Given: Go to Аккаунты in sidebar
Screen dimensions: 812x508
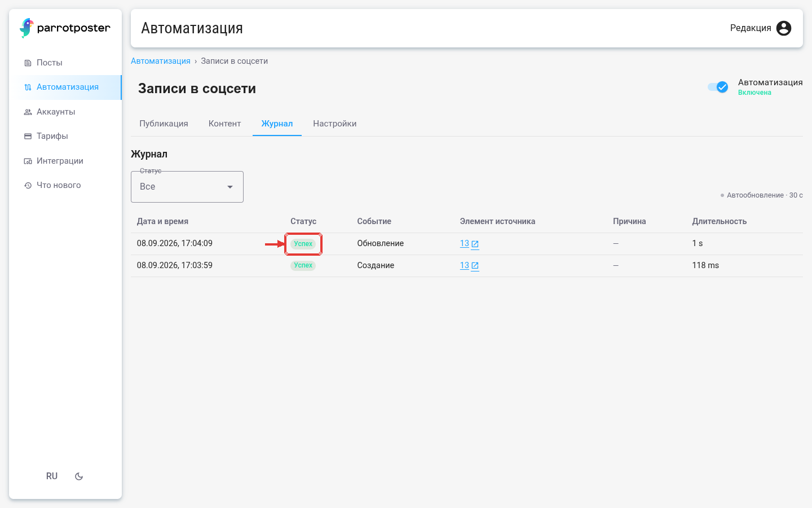Looking at the screenshot, I should tap(65, 112).
